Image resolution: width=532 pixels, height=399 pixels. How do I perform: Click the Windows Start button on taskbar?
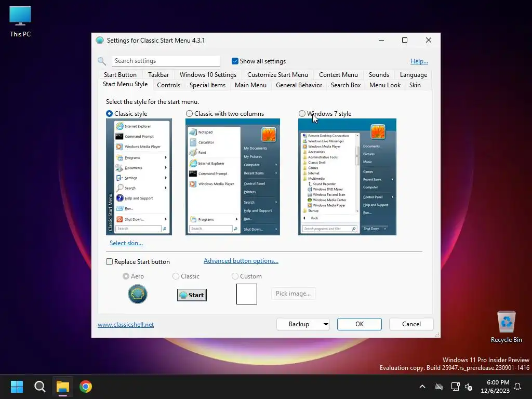click(17, 387)
